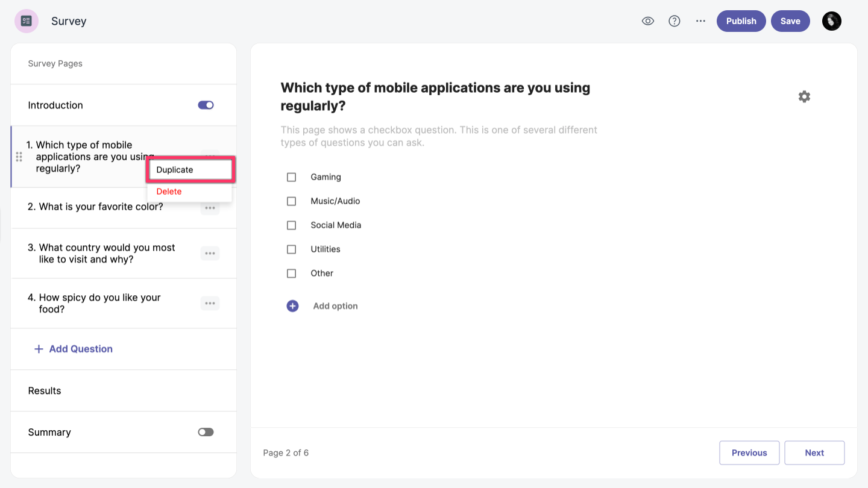868x488 pixels.
Task: Click the plus icon beside Add option
Action: click(x=292, y=306)
